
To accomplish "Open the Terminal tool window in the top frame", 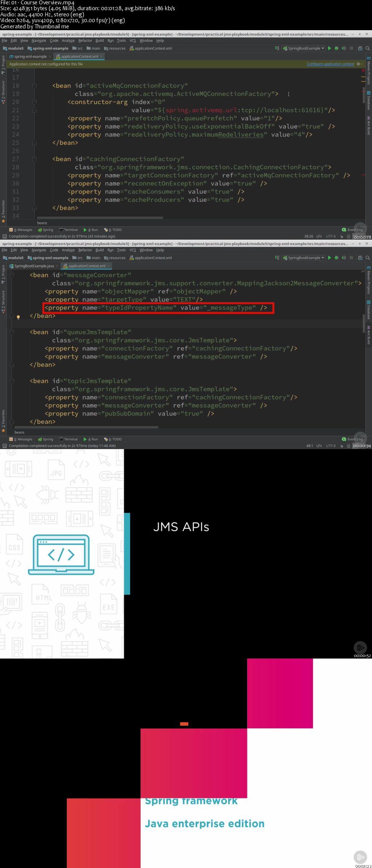I will click(69, 230).
